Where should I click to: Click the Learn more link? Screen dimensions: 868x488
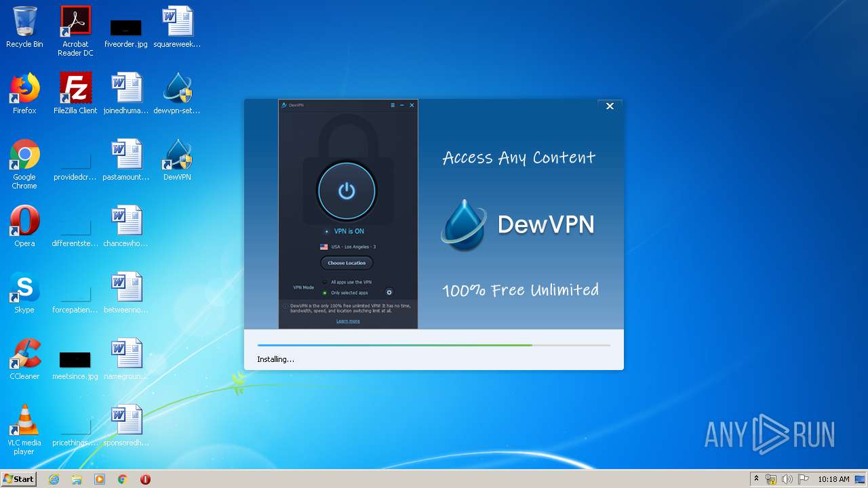[348, 321]
